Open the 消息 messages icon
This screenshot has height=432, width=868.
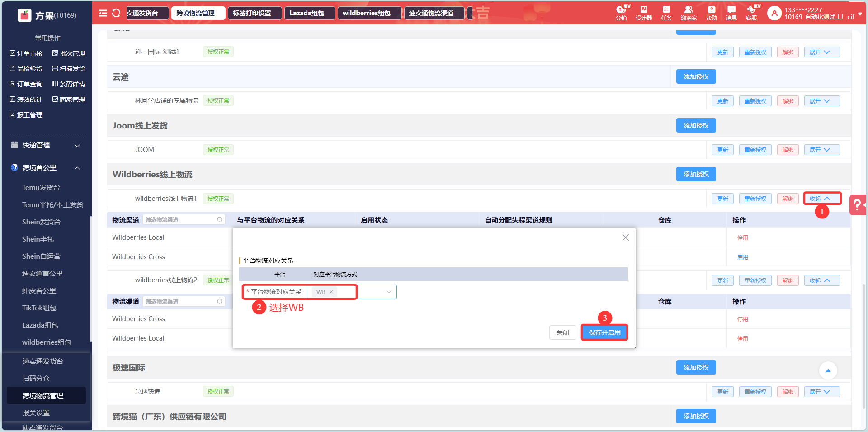point(731,13)
